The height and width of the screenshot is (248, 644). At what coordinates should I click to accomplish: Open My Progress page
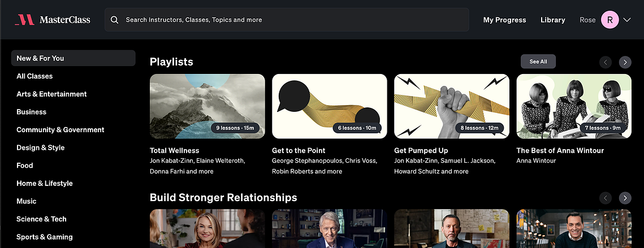[x=504, y=20]
